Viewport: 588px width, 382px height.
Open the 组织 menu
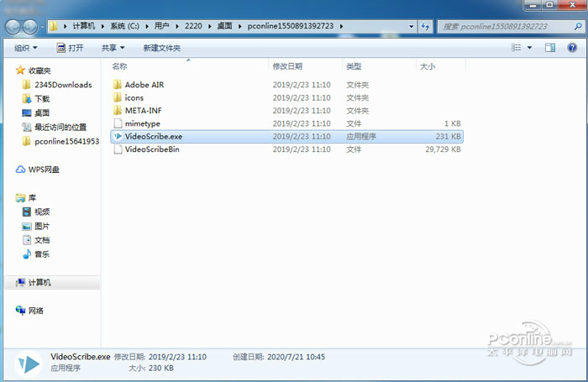point(25,48)
